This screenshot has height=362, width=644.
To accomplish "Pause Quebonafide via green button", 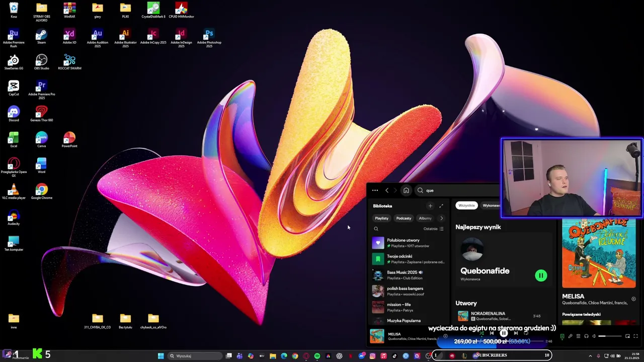I will [x=541, y=275].
